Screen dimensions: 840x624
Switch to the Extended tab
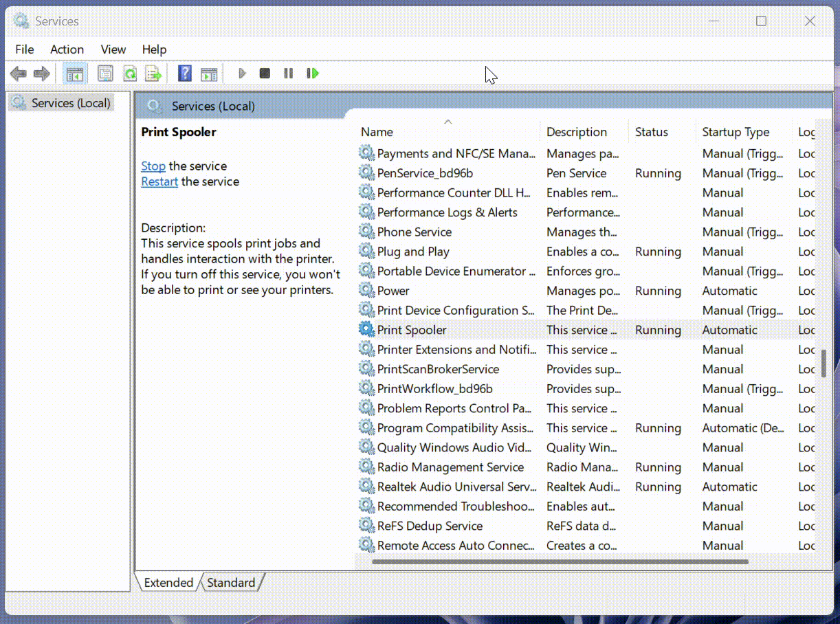(x=168, y=583)
